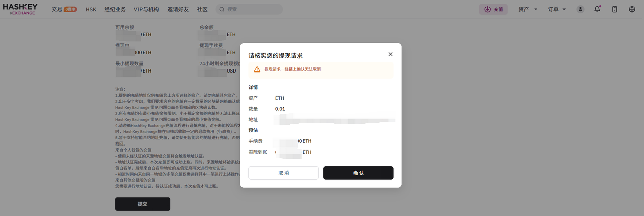The image size is (644, 216).
Task: Open the HSK menu item
Action: [91, 9]
